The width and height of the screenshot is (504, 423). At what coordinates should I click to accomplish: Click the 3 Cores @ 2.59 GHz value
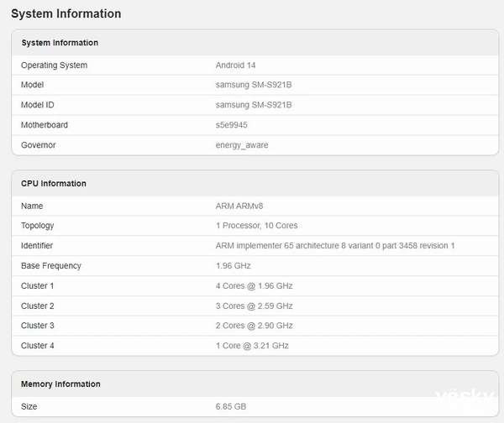(254, 306)
